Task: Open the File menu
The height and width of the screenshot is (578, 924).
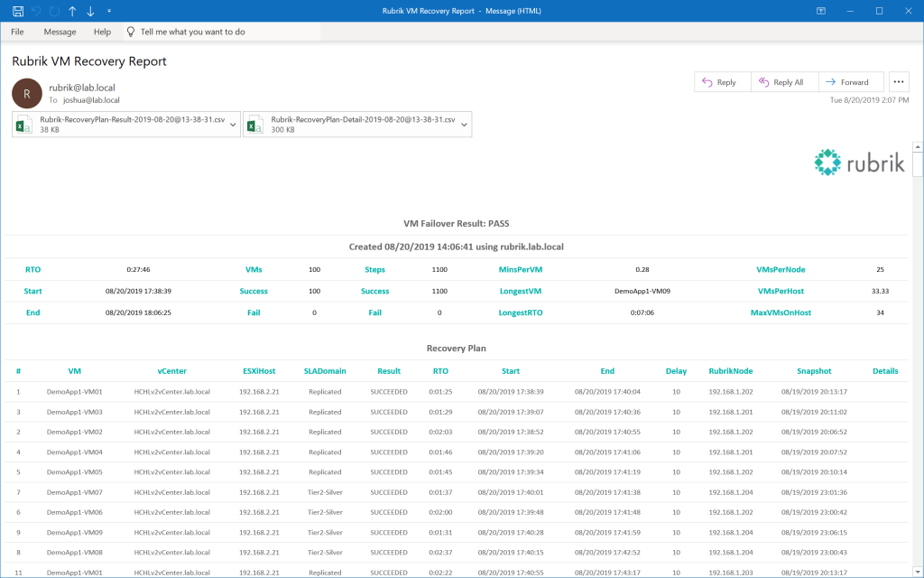Action: [x=17, y=31]
